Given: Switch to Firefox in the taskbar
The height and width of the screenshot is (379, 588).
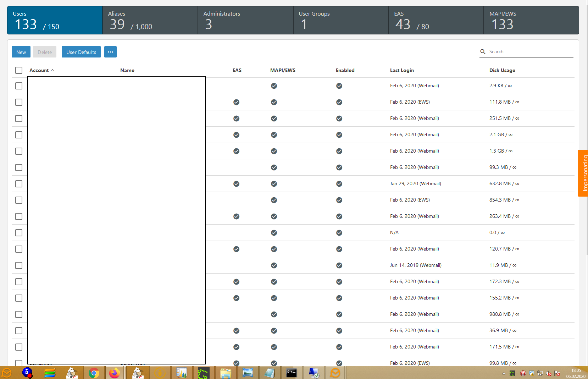Looking at the screenshot, I should [114, 373].
